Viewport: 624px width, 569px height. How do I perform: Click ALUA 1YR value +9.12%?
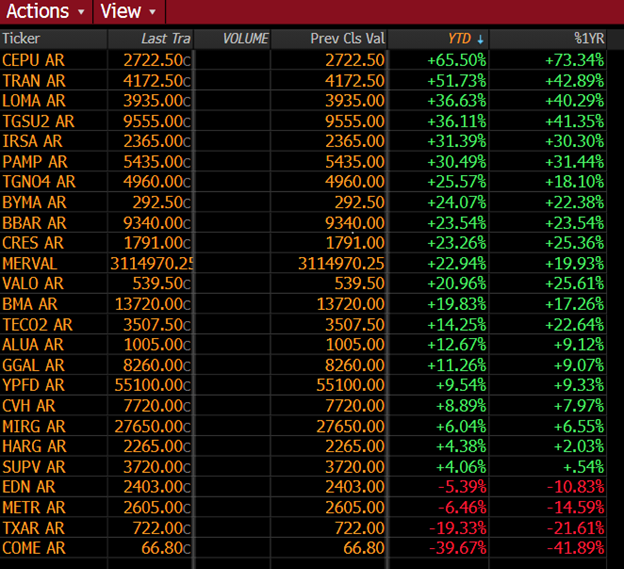(x=579, y=345)
